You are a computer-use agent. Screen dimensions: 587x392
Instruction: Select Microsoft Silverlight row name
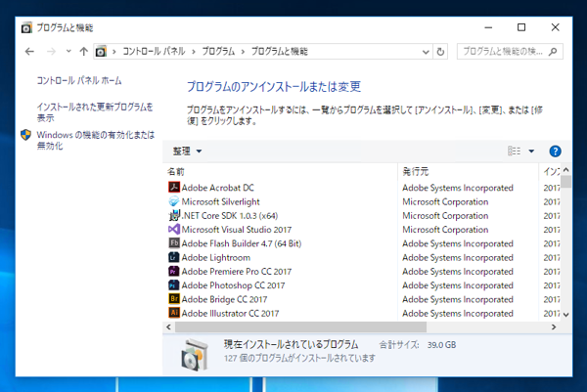coord(220,201)
